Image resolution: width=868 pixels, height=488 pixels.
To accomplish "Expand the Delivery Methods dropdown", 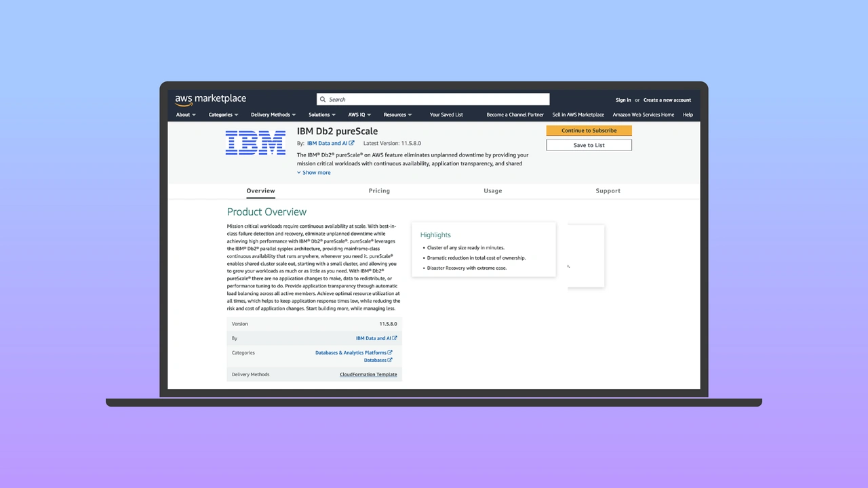I will (273, 115).
